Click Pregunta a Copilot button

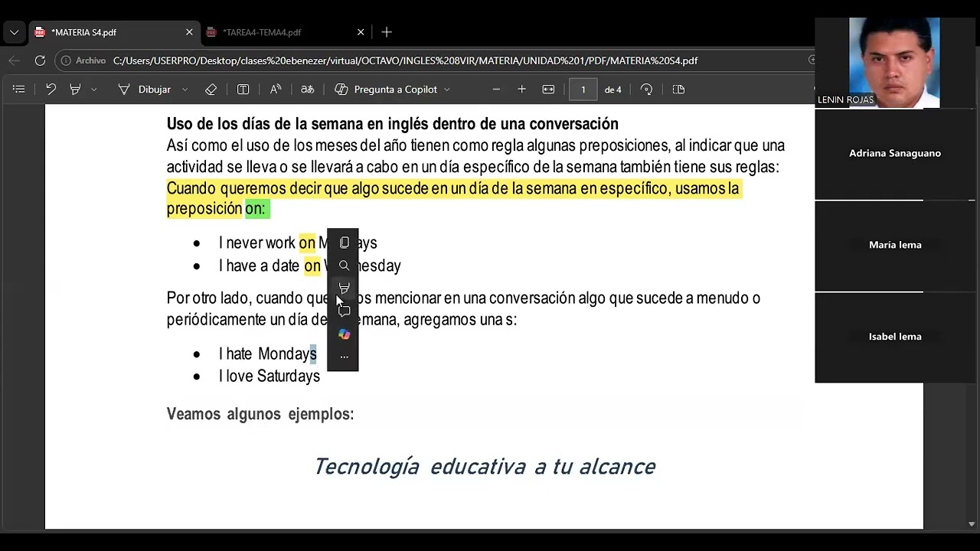tap(386, 90)
